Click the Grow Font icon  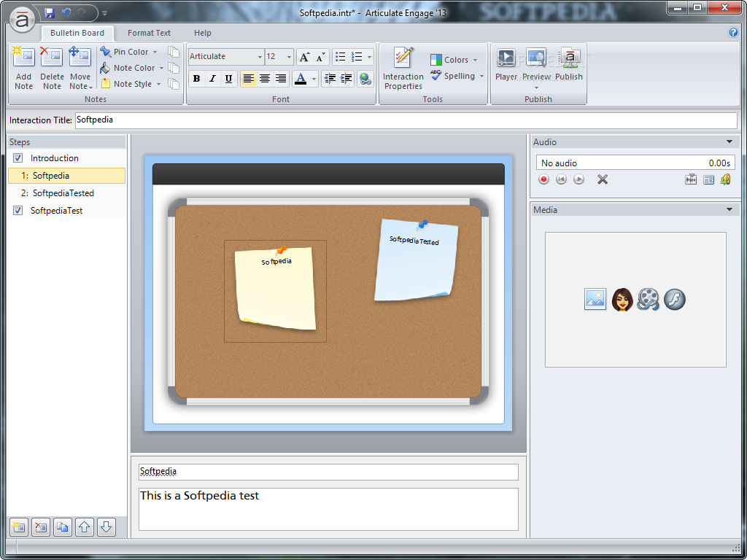tap(304, 57)
